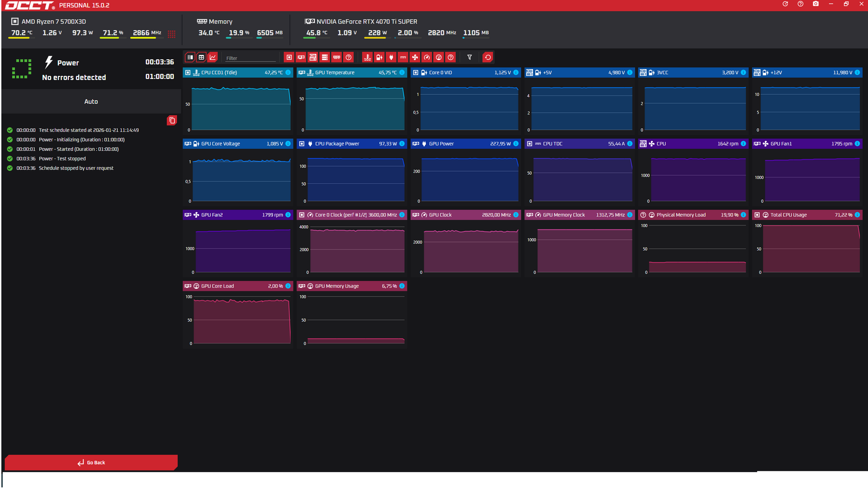This screenshot has width=868, height=488.
Task: Click the power plug sensor filter icon
Action: [x=391, y=57]
